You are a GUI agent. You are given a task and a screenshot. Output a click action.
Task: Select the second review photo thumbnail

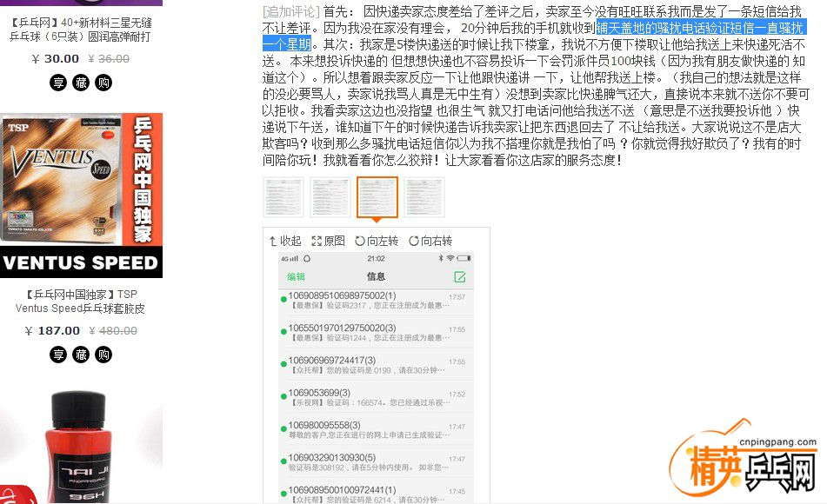pos(330,197)
